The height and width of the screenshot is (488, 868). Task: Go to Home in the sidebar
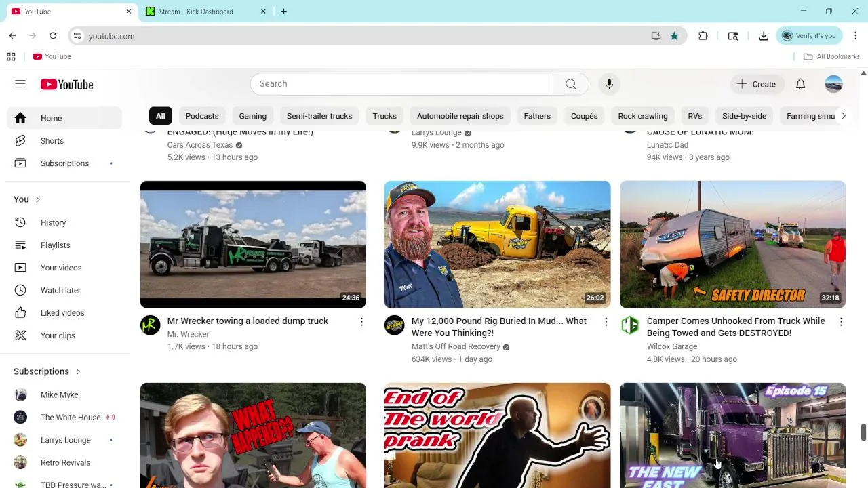point(64,118)
